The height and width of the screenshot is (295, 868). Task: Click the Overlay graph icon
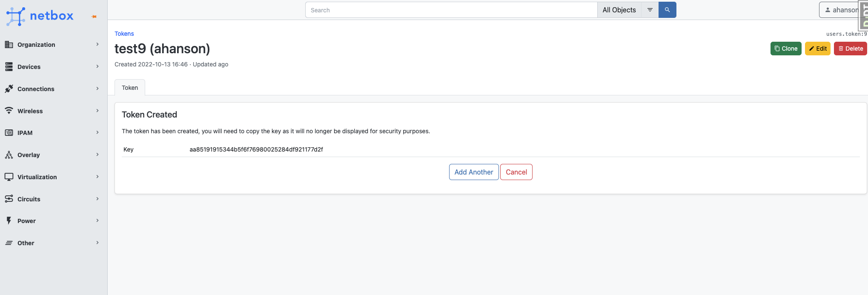coord(9,155)
